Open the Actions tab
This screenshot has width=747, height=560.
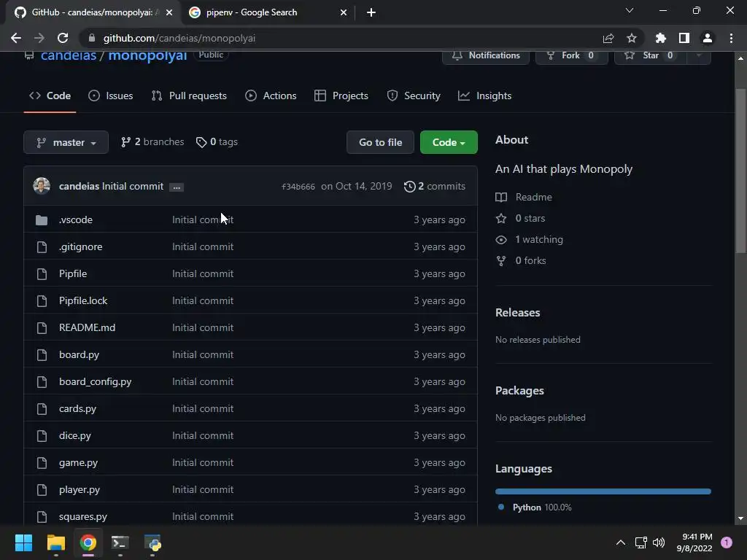271,96
